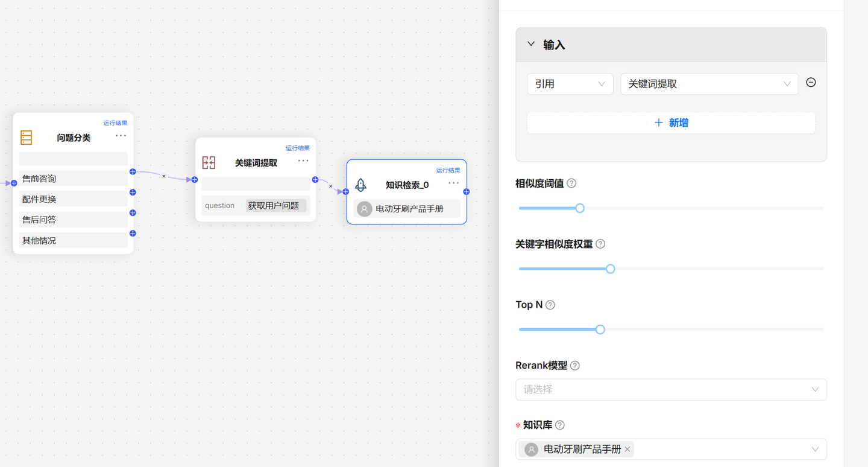Click the help icon next to Top N
This screenshot has width=868, height=467.
(x=550, y=305)
